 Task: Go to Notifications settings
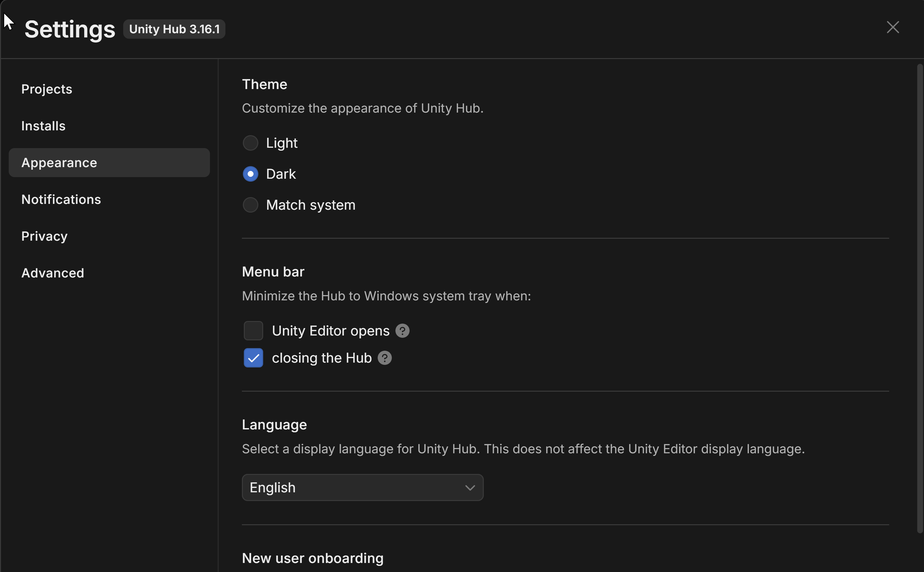click(61, 199)
